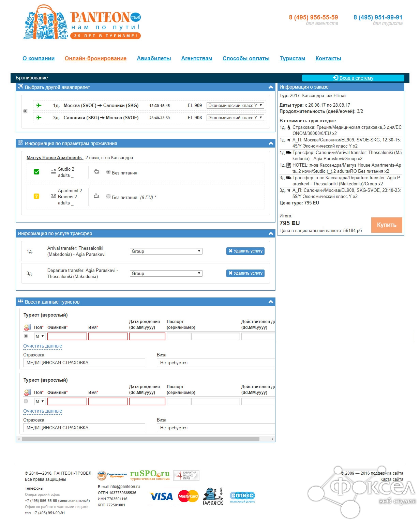This screenshot has height=521, width=420.
Task: Click the ruSPO.ru tourist system logo
Action: tap(150, 475)
